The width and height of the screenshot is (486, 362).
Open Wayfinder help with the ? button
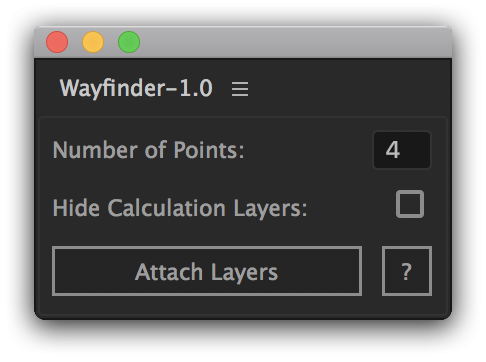tap(407, 271)
